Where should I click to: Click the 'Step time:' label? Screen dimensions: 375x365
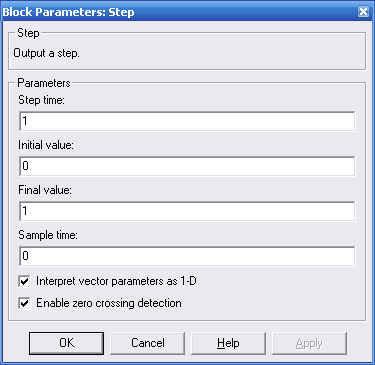pyautogui.click(x=41, y=100)
